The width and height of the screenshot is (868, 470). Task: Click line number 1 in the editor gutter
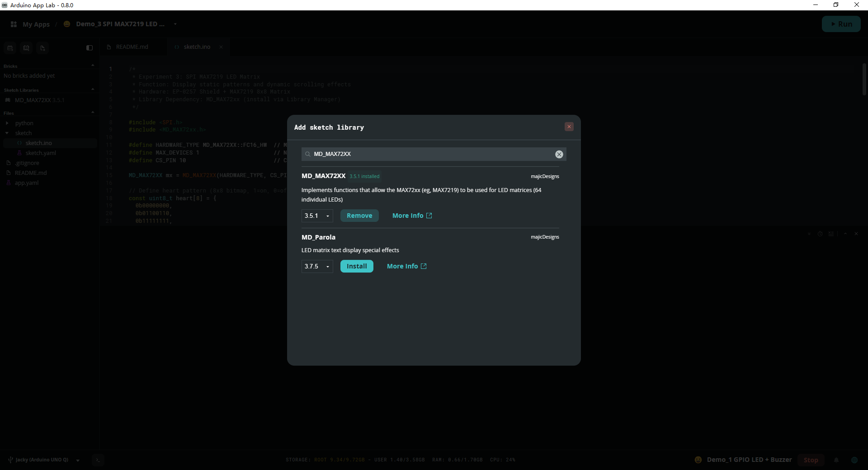tap(110, 69)
